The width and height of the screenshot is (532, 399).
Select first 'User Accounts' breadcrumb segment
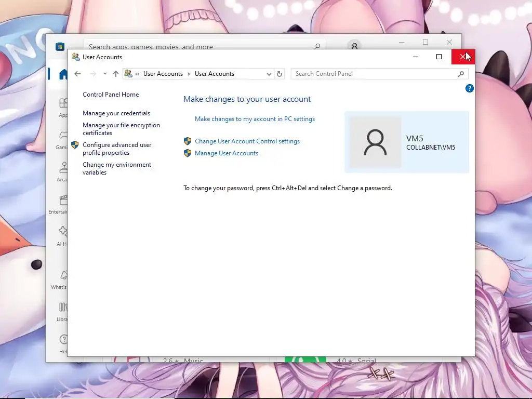163,74
